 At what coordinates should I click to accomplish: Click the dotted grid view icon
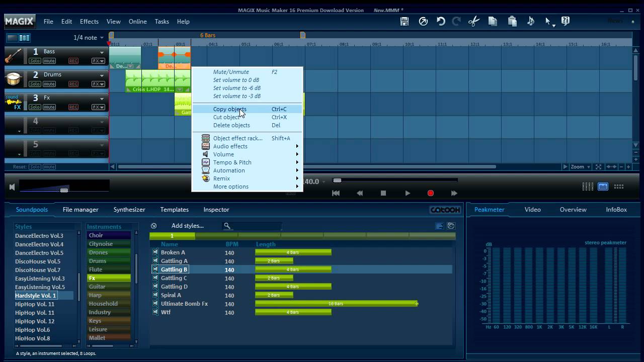619,187
